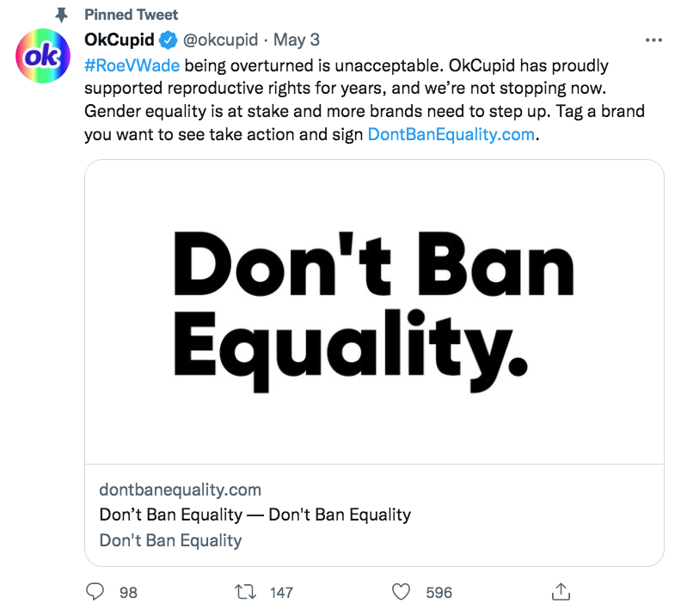Click the May 3 tweet timestamp
The width and height of the screenshot is (681, 616).
[297, 40]
